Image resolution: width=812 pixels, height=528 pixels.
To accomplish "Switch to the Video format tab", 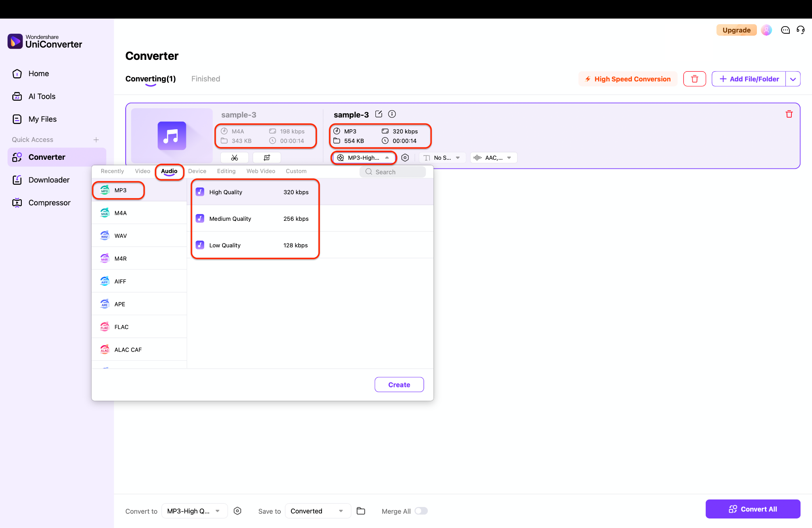I will click(142, 171).
